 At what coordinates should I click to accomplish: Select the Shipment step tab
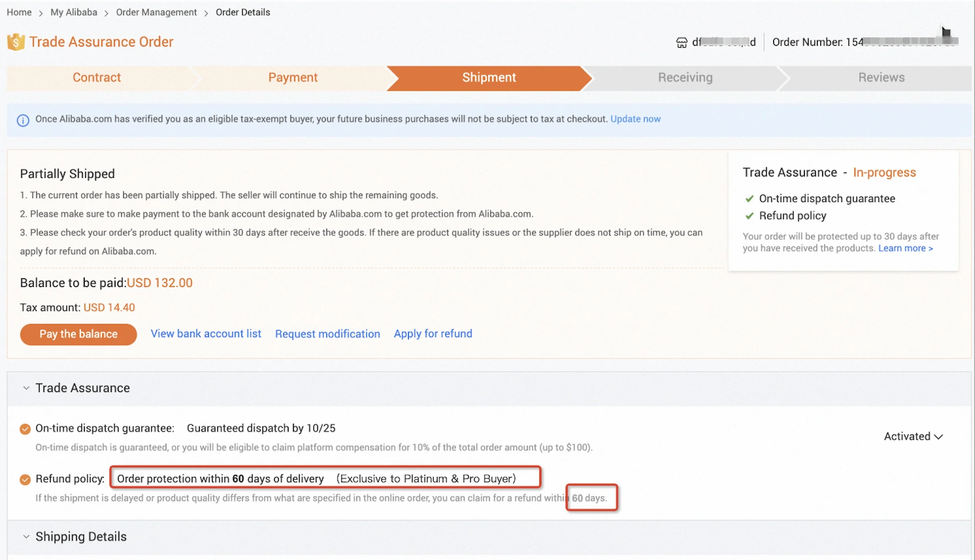pos(489,77)
